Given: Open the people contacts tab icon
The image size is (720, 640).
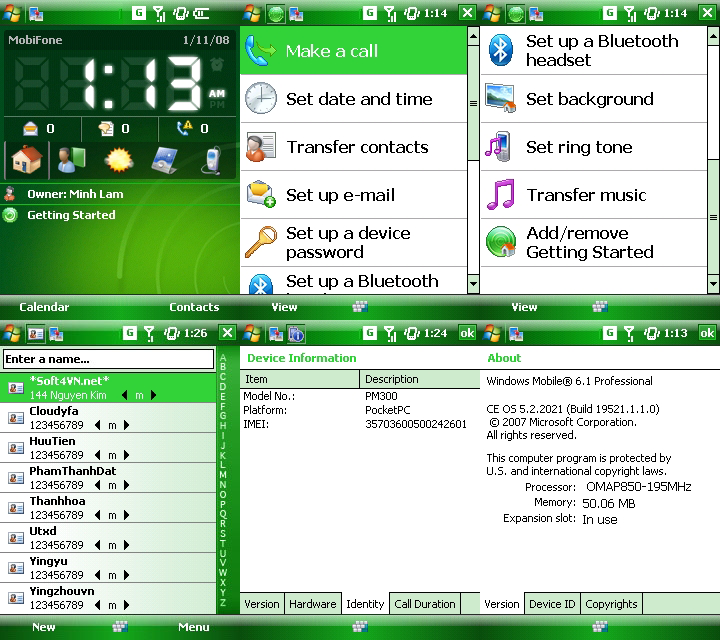Looking at the screenshot, I should click(72, 161).
